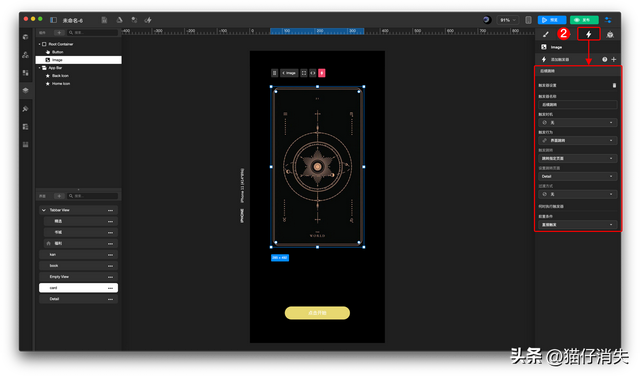Open the precondition dropdown at panel bottom

tap(578, 225)
